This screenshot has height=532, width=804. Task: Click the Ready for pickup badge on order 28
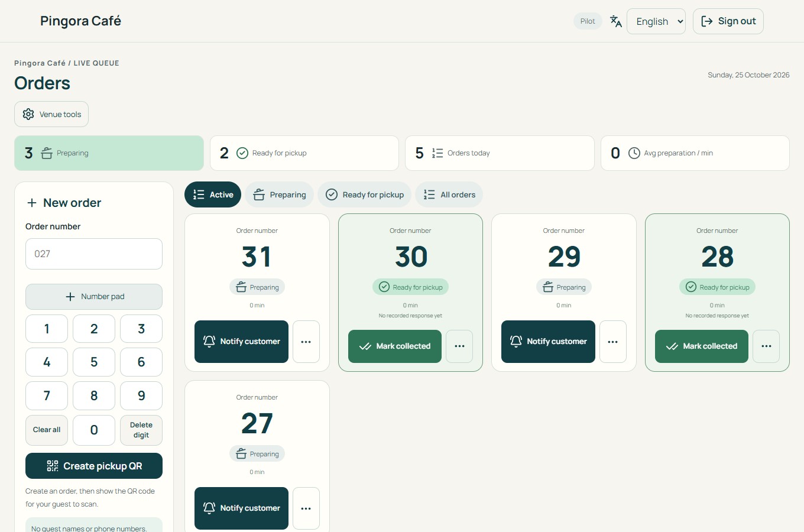(x=717, y=287)
